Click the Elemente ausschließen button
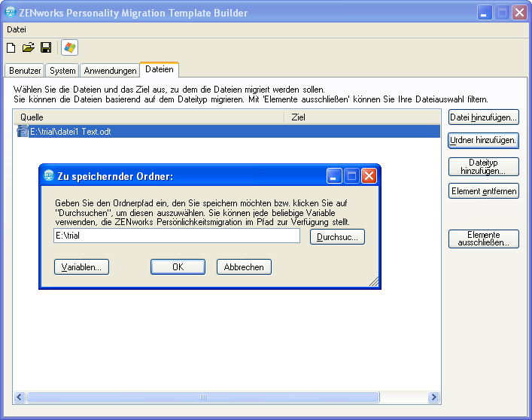The image size is (532, 420). click(x=484, y=239)
